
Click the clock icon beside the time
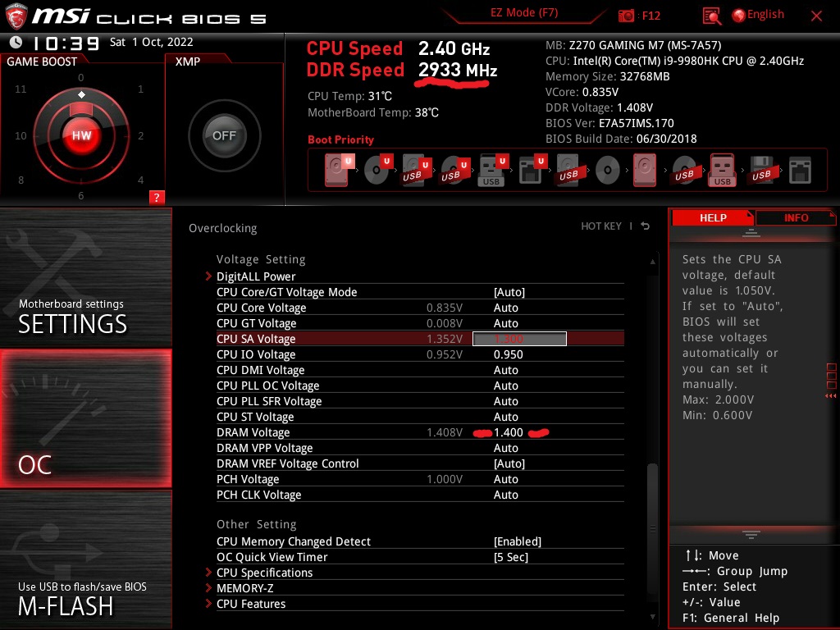16,43
